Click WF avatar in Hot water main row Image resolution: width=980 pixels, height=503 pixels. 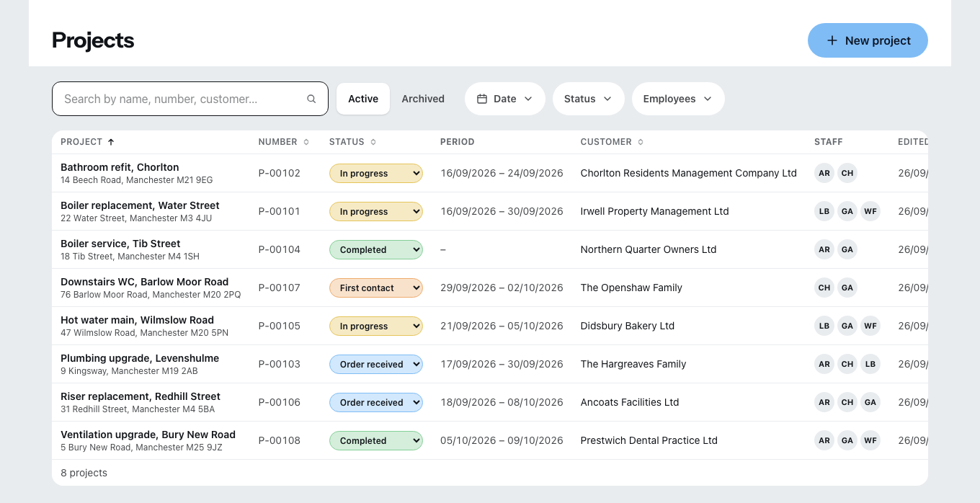pyautogui.click(x=870, y=326)
